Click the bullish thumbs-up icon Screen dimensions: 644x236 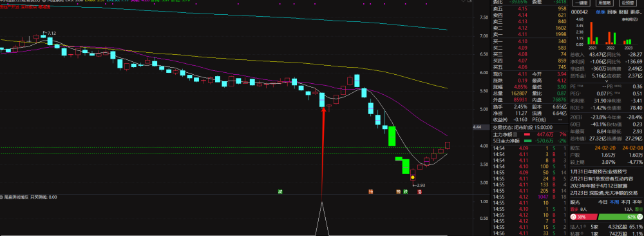click(x=573, y=217)
